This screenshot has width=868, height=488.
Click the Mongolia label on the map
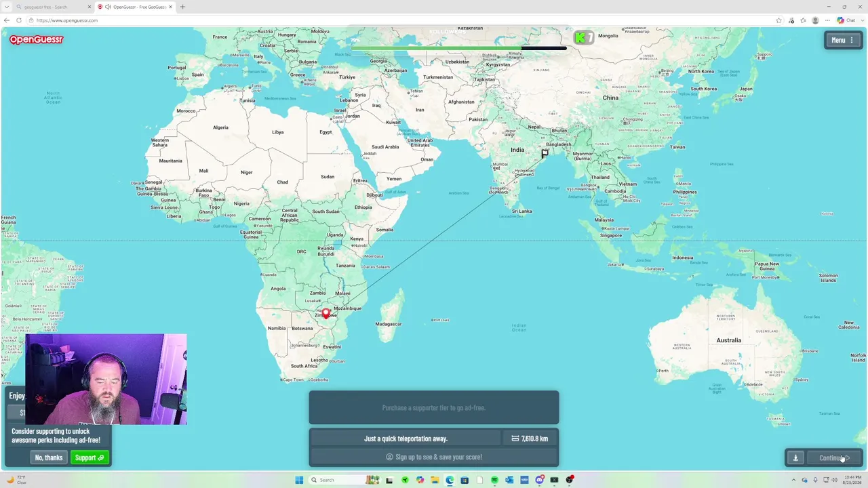(x=608, y=35)
